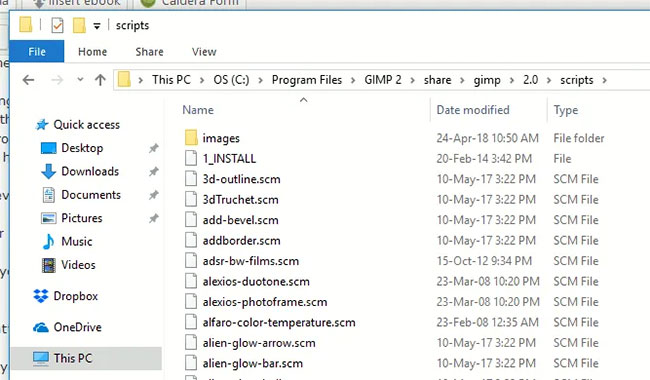Sort by Type column header
This screenshot has height=380, width=650.
pyautogui.click(x=566, y=110)
